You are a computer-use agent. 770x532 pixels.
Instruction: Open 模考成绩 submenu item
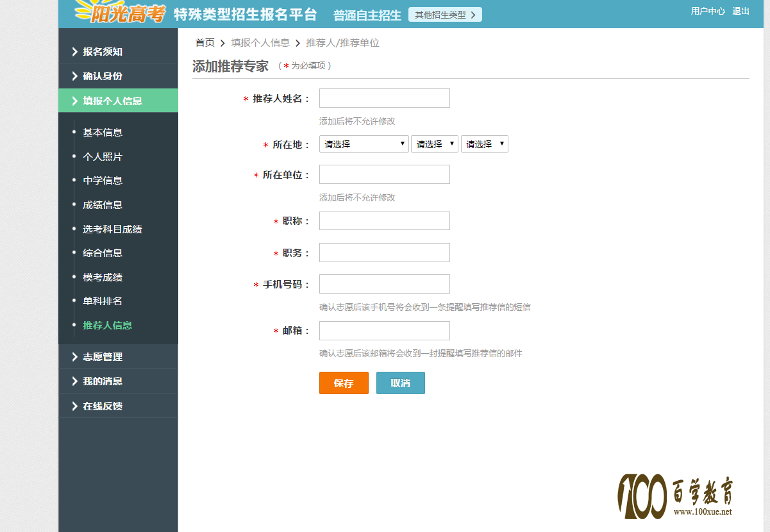click(x=103, y=278)
